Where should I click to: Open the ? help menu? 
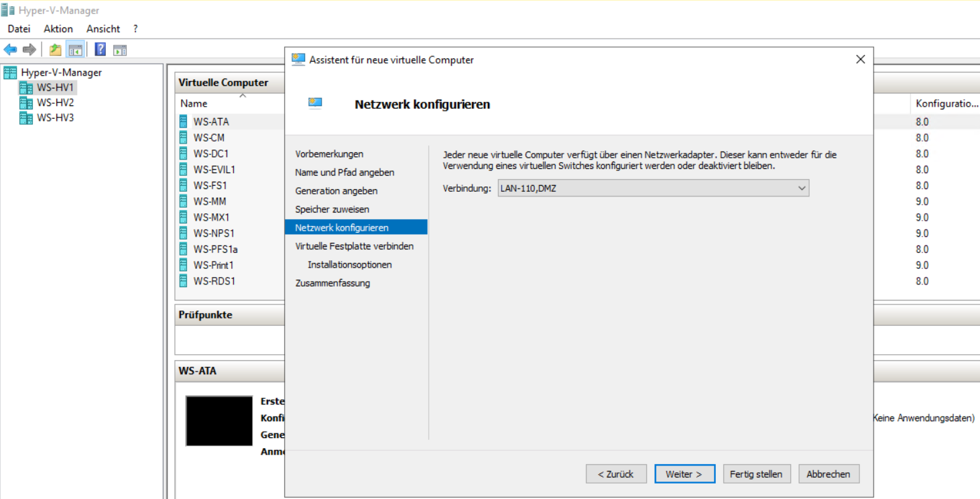pyautogui.click(x=135, y=29)
